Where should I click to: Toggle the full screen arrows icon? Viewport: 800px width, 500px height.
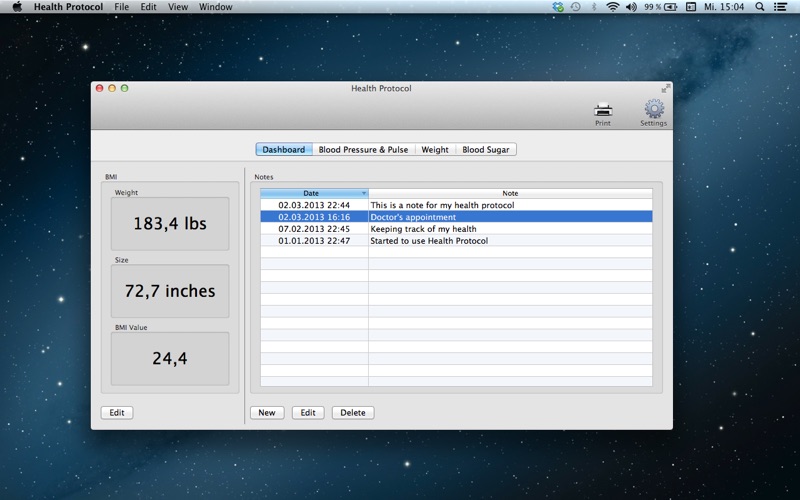pyautogui.click(x=666, y=88)
